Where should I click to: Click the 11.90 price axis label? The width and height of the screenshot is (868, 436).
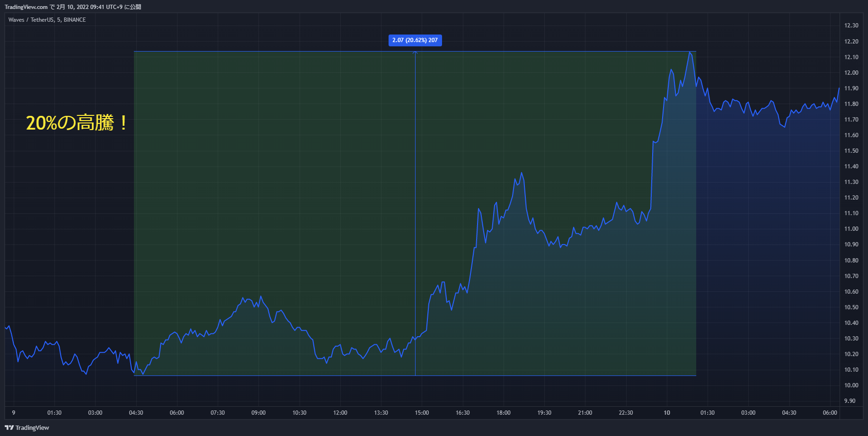851,88
